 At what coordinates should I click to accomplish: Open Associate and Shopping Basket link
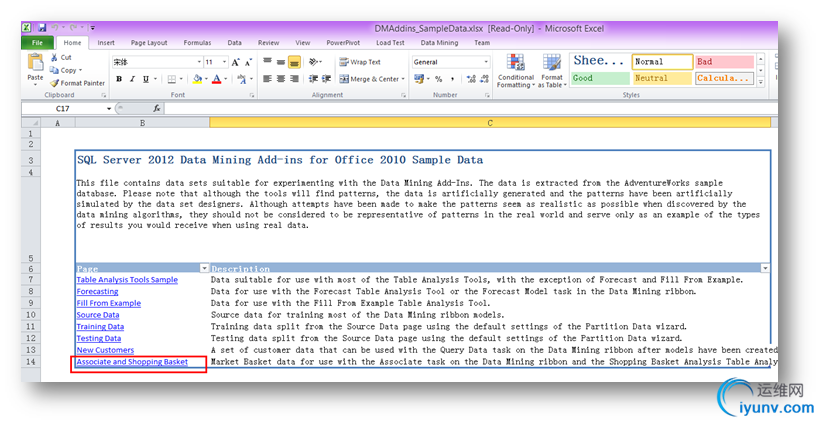132,362
